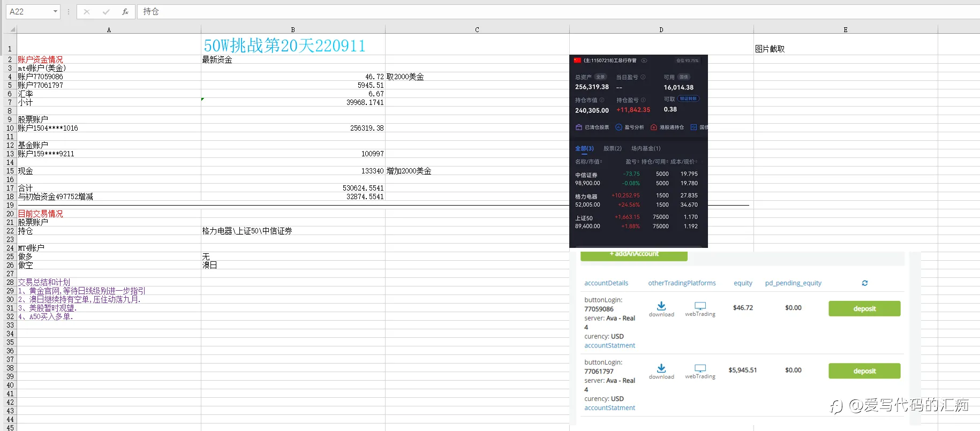Select the cell with value 5945.51
980x431 pixels.
click(293, 85)
